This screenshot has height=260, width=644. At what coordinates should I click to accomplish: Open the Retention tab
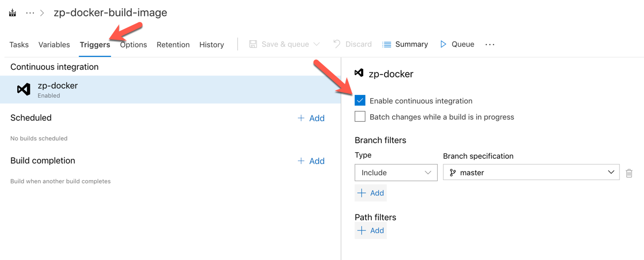pyautogui.click(x=173, y=44)
